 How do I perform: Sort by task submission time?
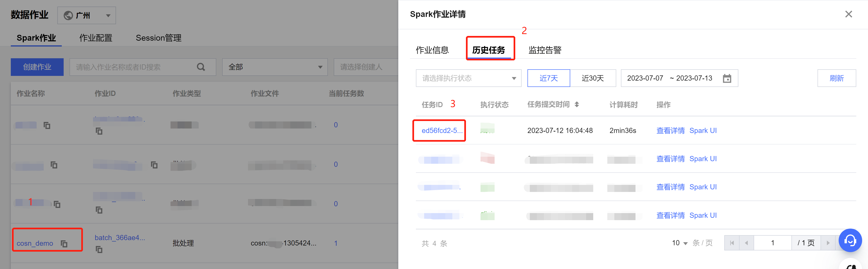[577, 105]
